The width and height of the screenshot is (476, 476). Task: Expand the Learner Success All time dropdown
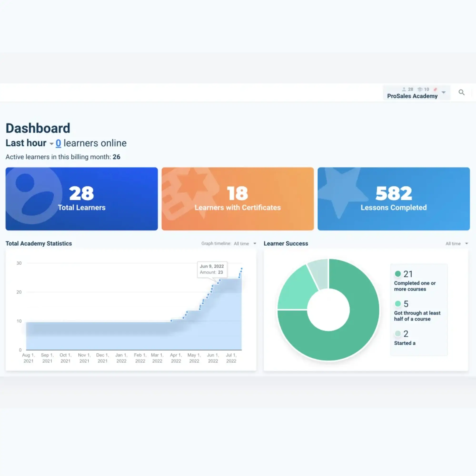coord(456,243)
